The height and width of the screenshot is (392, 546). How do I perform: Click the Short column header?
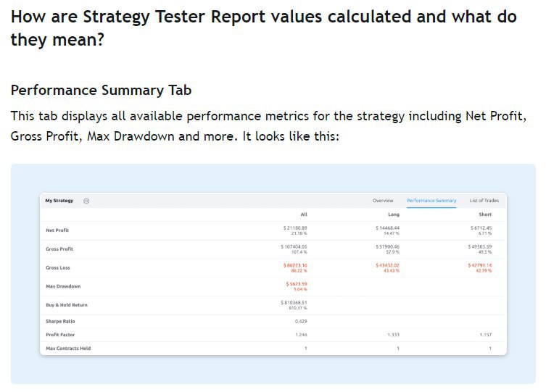[x=485, y=215]
